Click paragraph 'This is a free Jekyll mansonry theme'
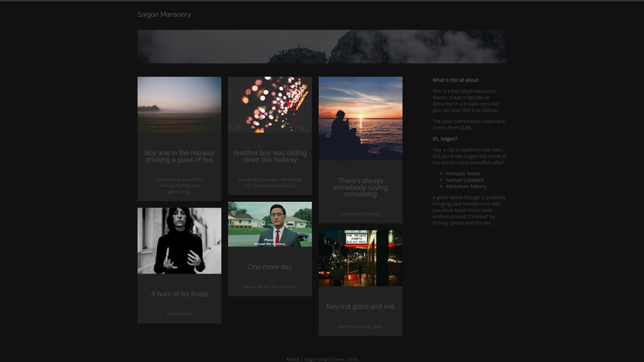644x362 pixels. pyautogui.click(x=466, y=101)
